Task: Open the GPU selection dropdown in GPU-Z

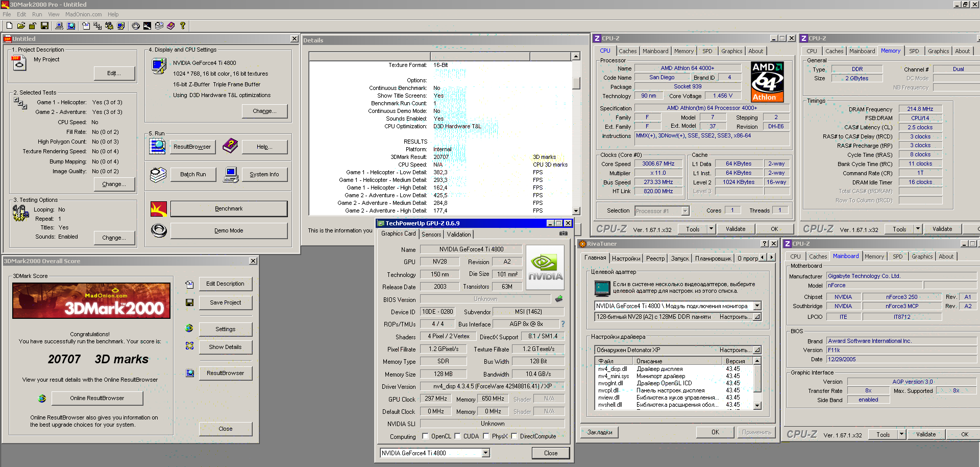Action: 485,453
